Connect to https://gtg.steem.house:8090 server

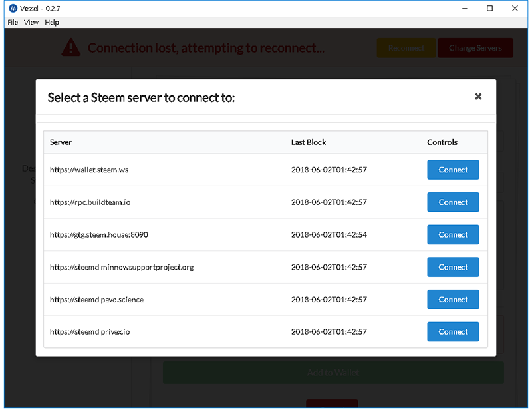453,235
